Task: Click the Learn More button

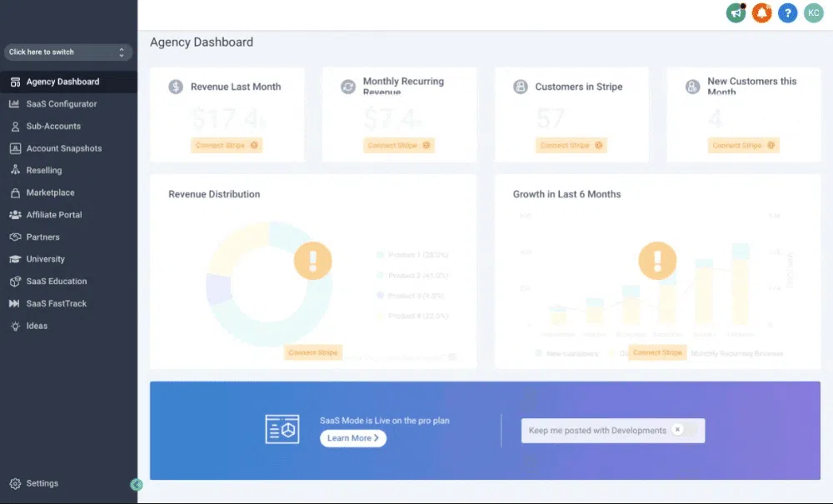Action: click(x=352, y=438)
